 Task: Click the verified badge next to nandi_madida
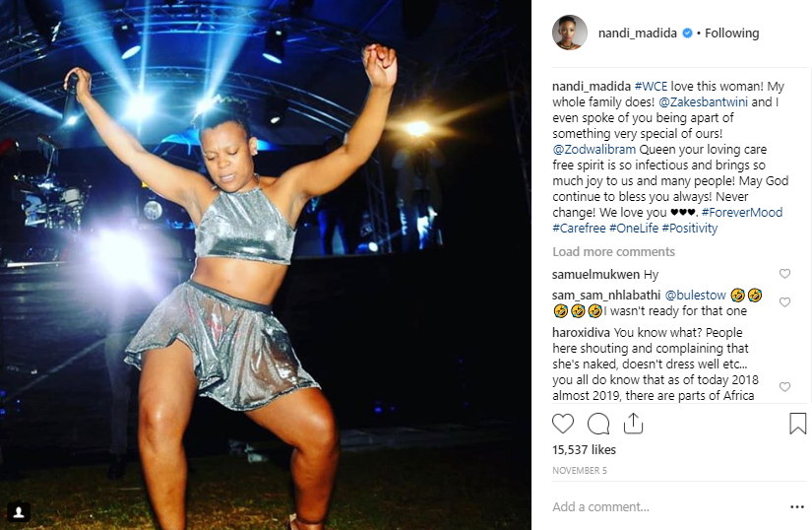(x=687, y=33)
